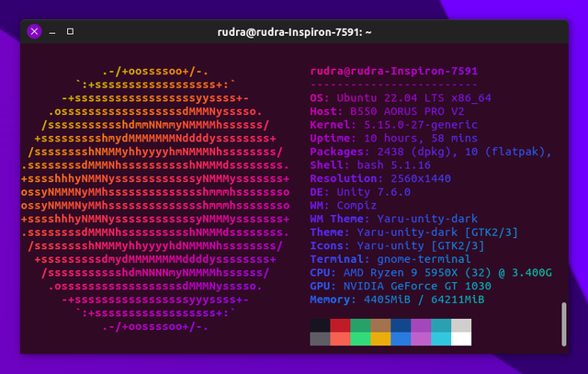588x374 pixels.
Task: Click the bright cyan swatch in the bottom palette row
Action: (x=441, y=339)
